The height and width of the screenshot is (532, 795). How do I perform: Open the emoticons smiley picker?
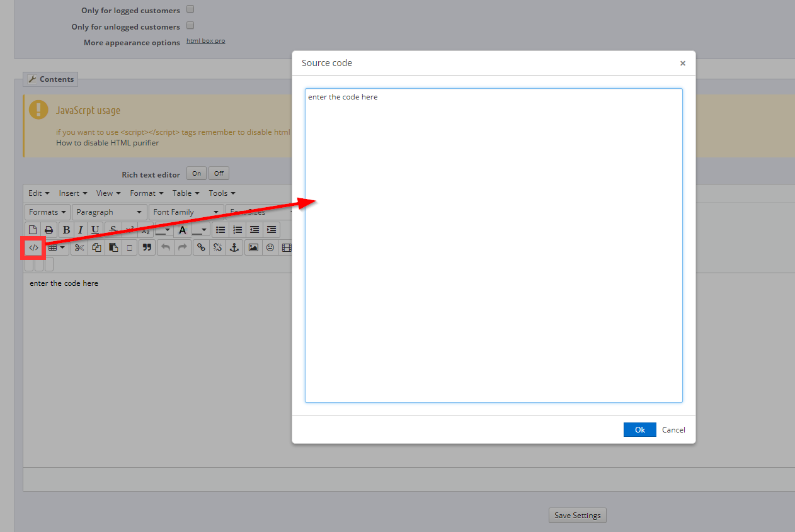point(270,247)
